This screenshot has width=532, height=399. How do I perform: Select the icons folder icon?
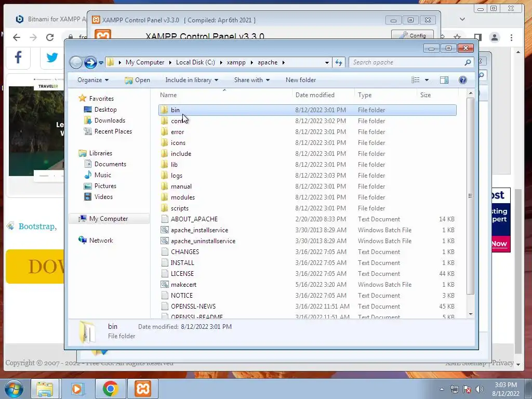(x=165, y=142)
